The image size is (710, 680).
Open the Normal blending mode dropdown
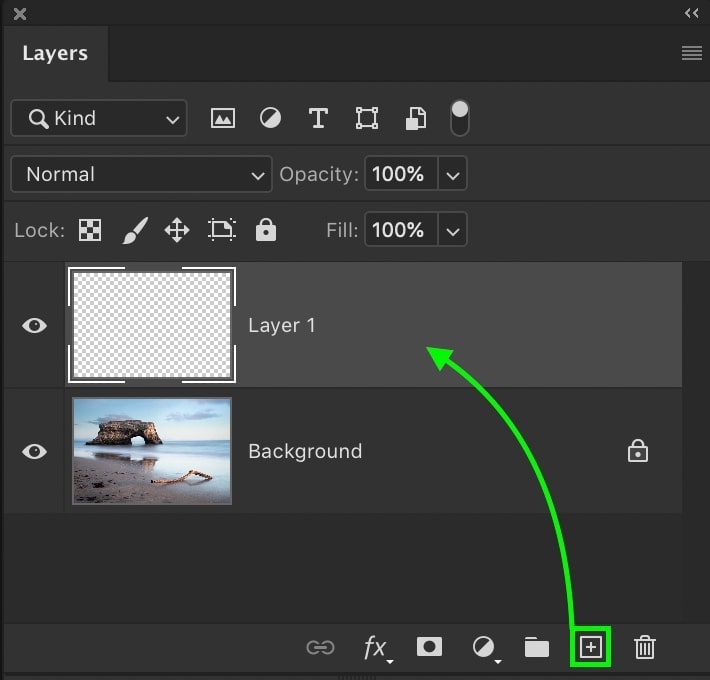click(141, 174)
